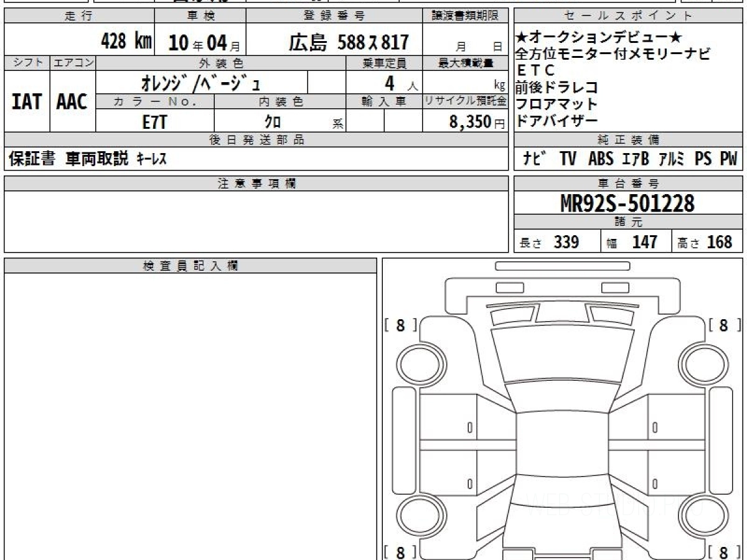Image resolution: width=747 pixels, height=560 pixels.
Task: Click the "輸入車" header
Action: coord(384,101)
